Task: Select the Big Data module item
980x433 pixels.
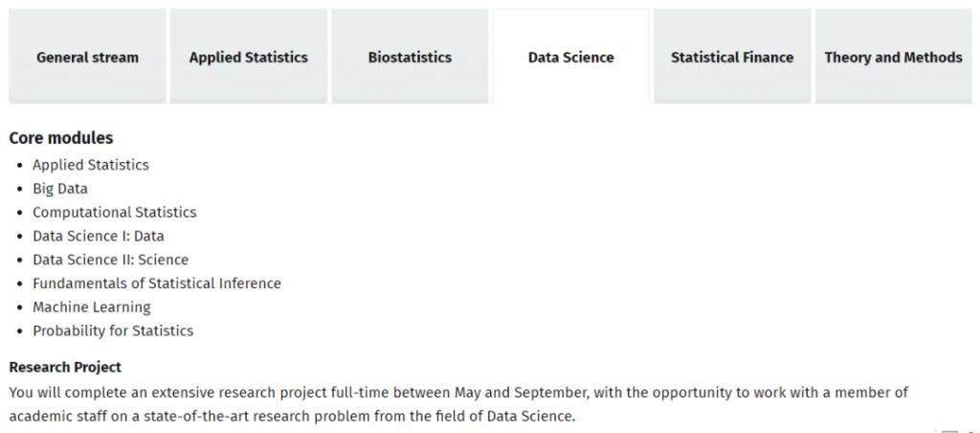Action: (59, 189)
